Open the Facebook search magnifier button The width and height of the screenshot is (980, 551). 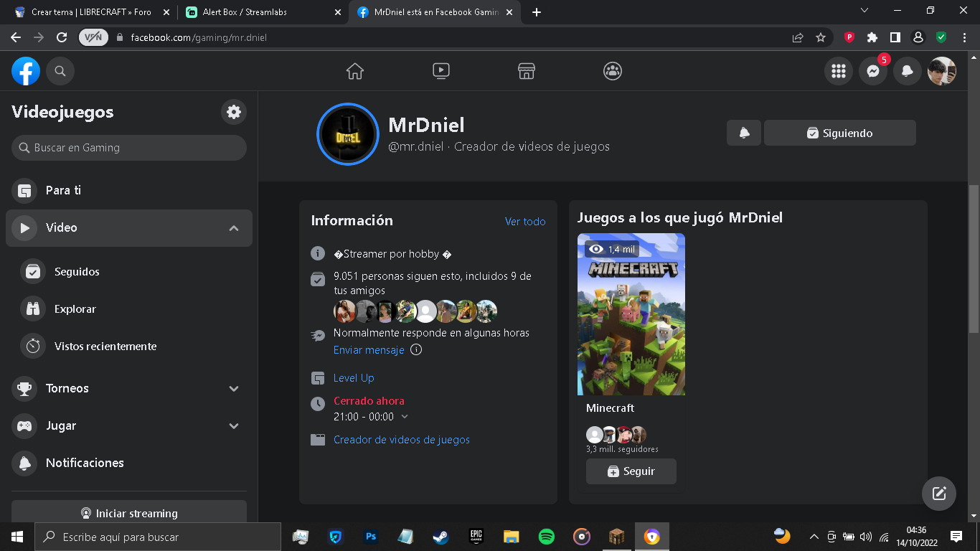60,71
